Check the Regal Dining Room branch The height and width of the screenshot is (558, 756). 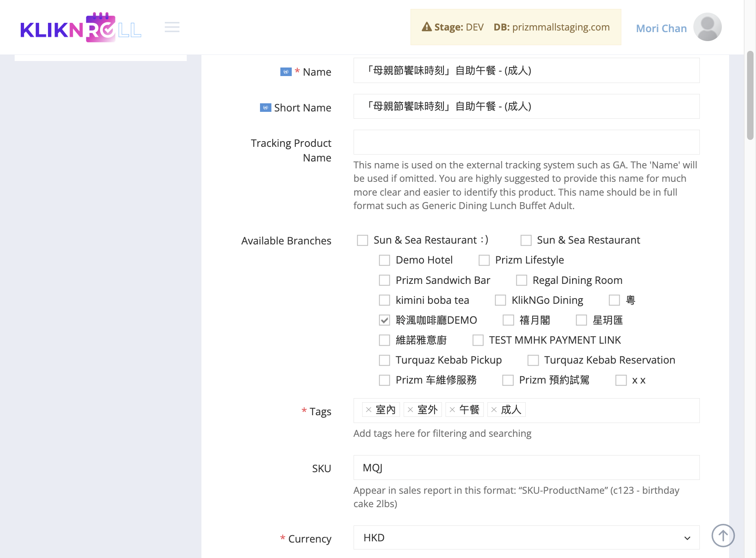pyautogui.click(x=522, y=280)
